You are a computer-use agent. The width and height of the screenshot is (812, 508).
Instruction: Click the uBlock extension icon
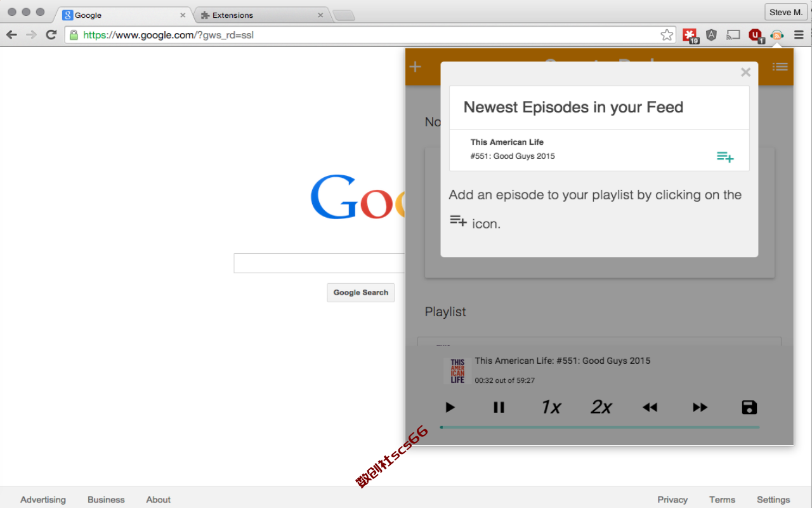click(x=756, y=36)
